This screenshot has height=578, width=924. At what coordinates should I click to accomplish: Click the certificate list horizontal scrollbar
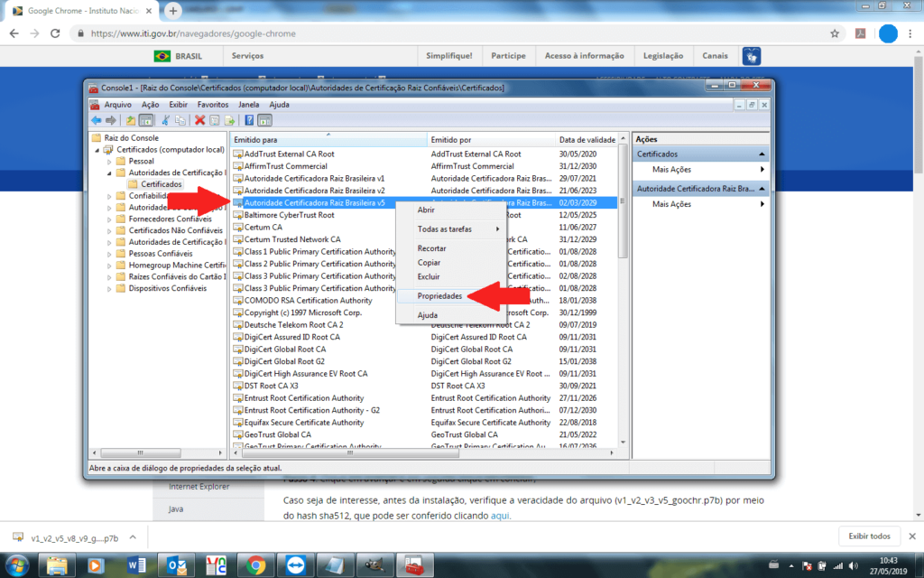[349, 453]
